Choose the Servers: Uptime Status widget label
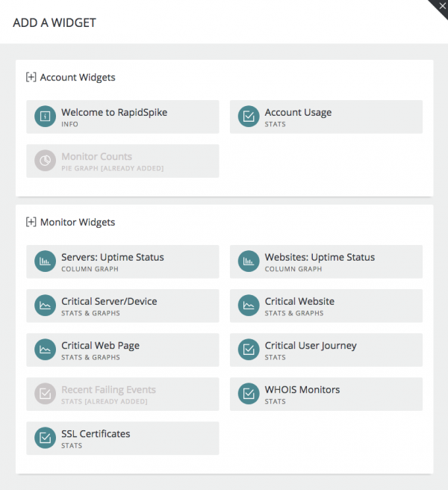 point(113,257)
